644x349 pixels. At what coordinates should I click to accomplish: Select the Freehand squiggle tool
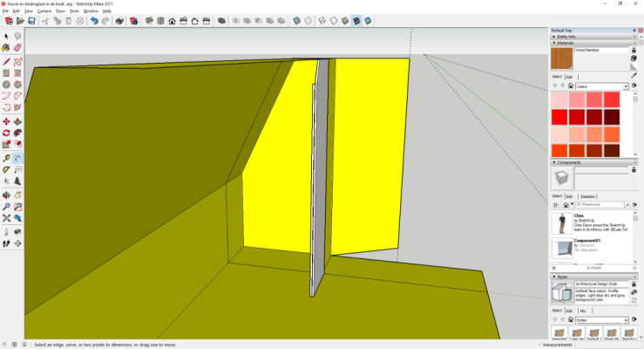pos(17,62)
